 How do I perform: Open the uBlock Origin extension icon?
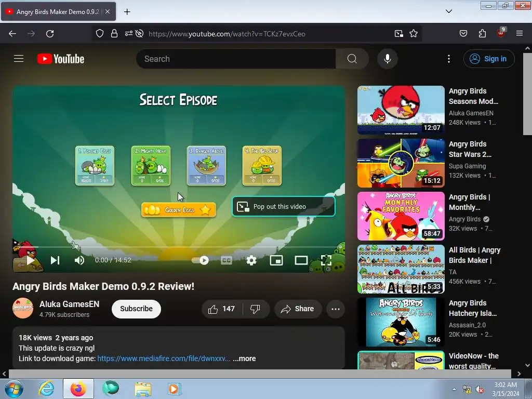click(501, 33)
